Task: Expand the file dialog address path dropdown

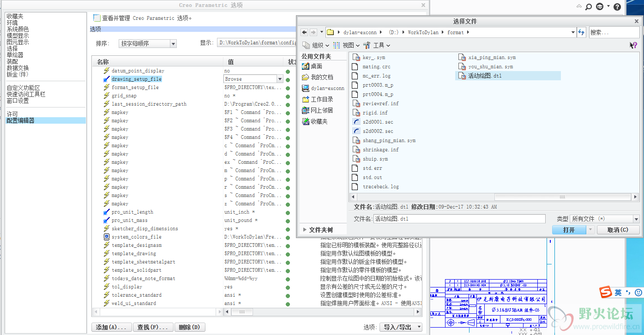Action: [573, 32]
